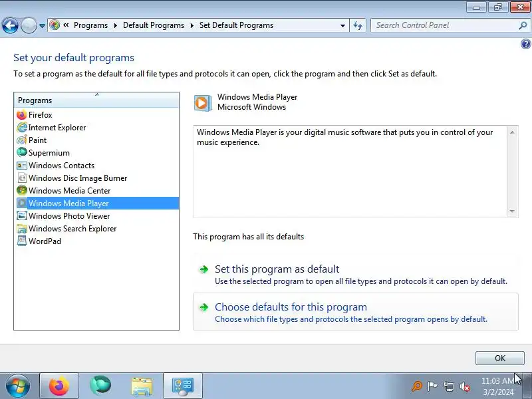Click the Windows Contacts card icon
Image resolution: width=532 pixels, height=399 pixels.
pyautogui.click(x=22, y=166)
